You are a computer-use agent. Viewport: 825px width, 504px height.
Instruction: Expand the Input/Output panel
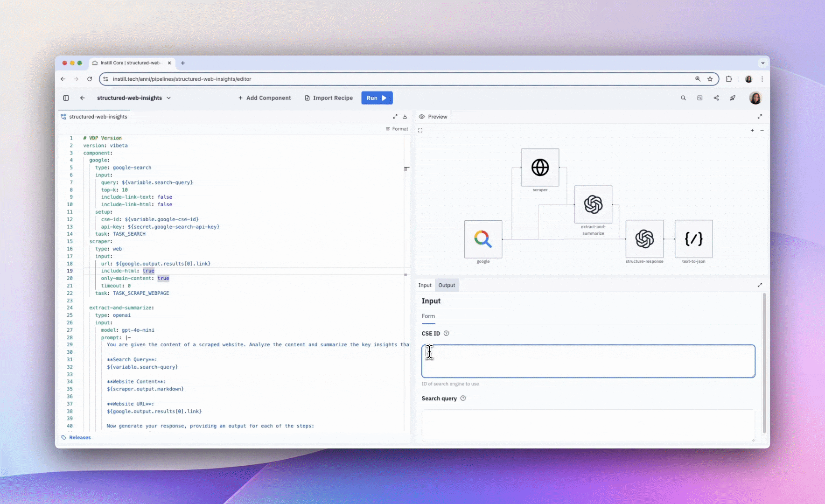760,285
